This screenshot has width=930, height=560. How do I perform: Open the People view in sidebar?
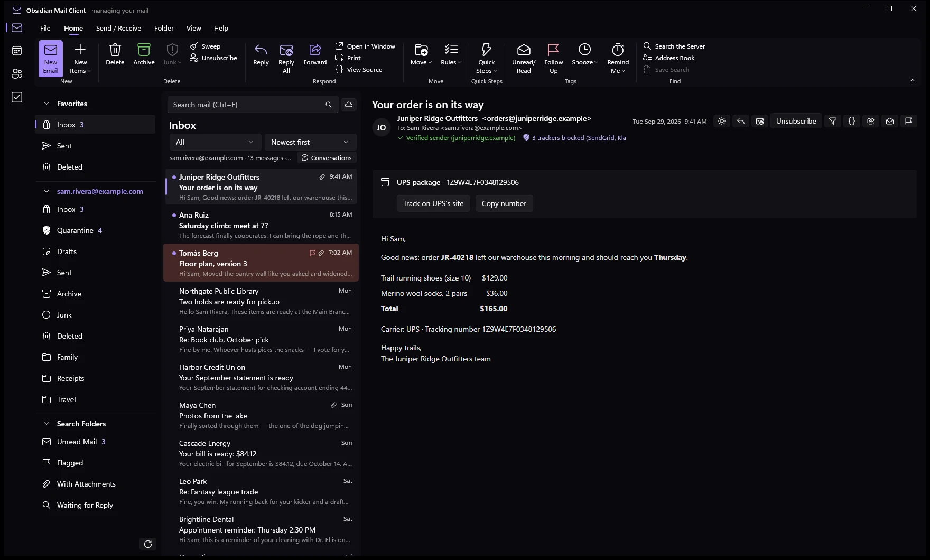[x=17, y=74]
